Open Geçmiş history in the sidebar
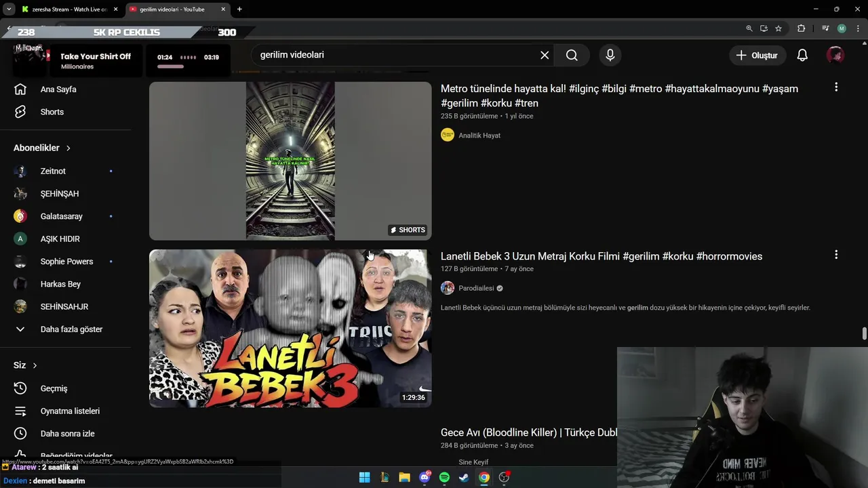This screenshot has width=868, height=488. point(54,388)
